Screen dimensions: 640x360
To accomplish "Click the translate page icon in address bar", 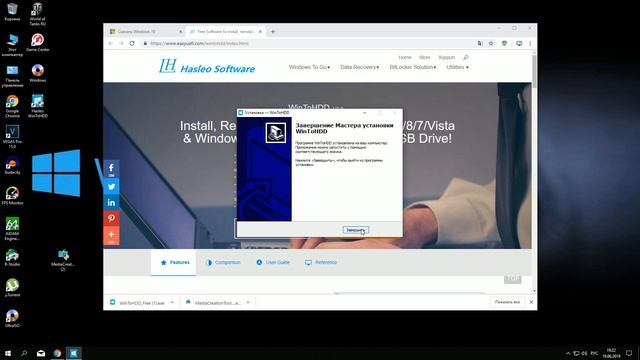I will pos(480,43).
